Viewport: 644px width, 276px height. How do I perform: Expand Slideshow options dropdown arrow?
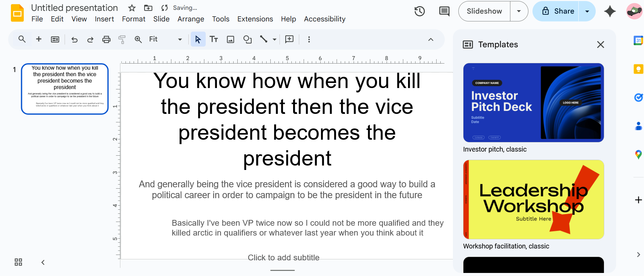[x=519, y=11]
